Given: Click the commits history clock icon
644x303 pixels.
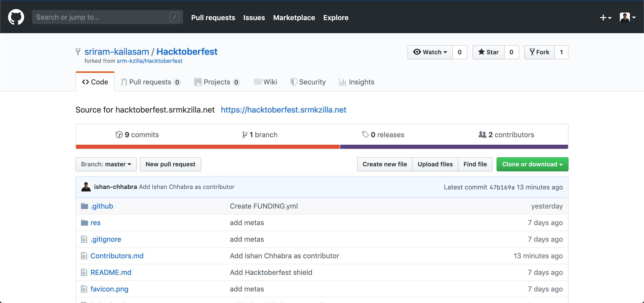Looking at the screenshot, I should [x=119, y=135].
